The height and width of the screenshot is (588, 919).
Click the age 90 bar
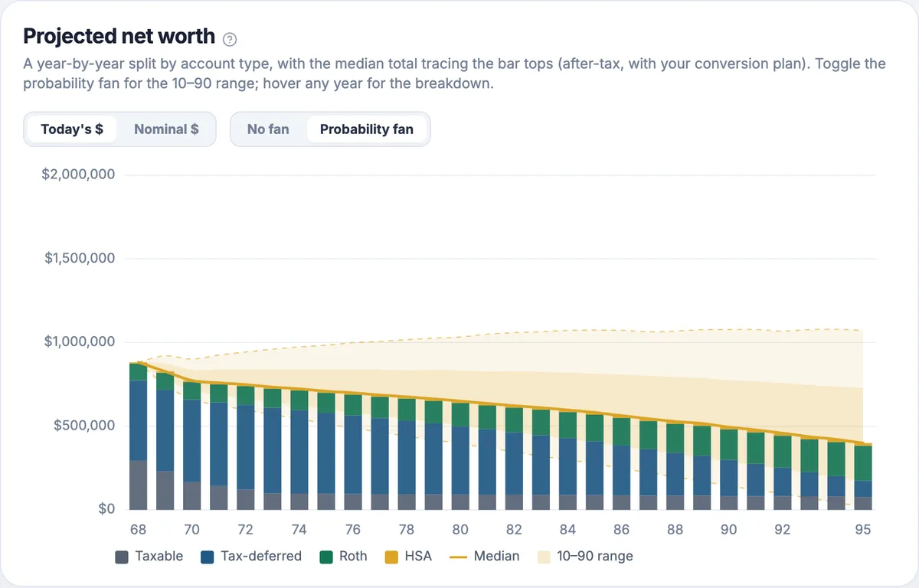(x=729, y=469)
